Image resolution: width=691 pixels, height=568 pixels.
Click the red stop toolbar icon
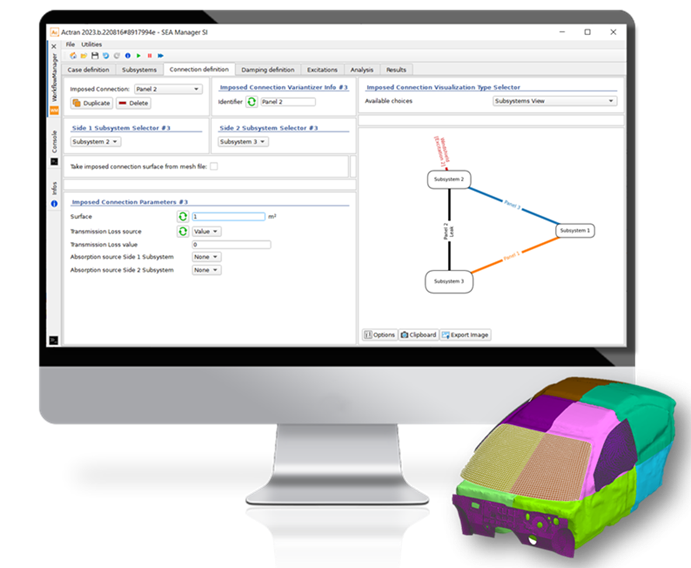pyautogui.click(x=150, y=56)
